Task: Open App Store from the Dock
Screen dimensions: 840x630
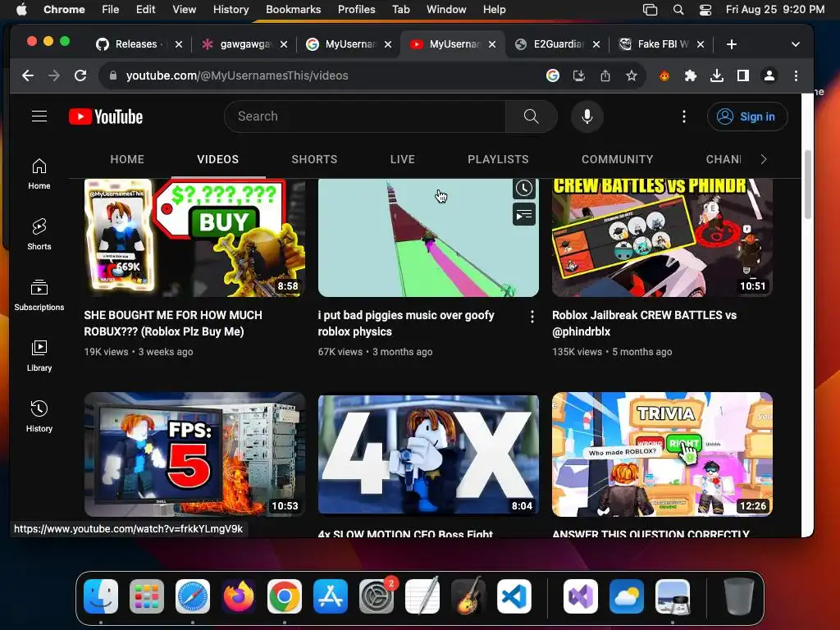Action: pos(331,596)
